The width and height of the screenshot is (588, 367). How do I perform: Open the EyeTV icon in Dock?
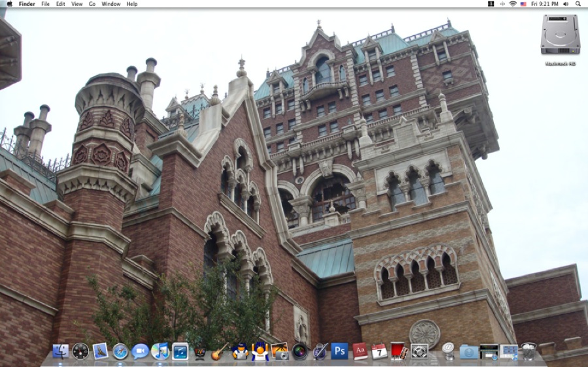pos(200,353)
